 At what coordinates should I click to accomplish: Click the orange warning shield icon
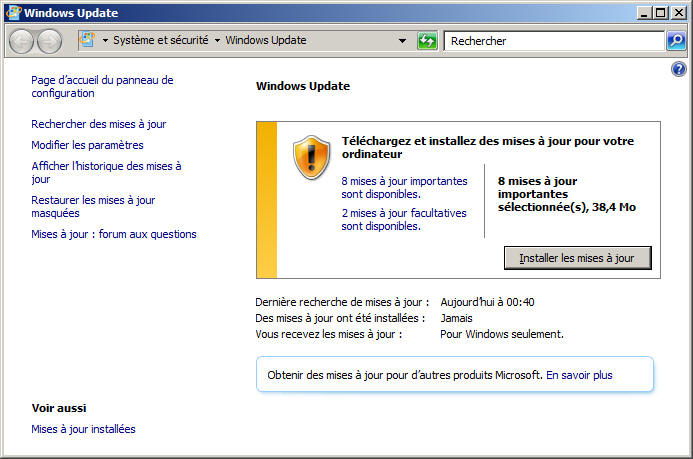[312, 157]
